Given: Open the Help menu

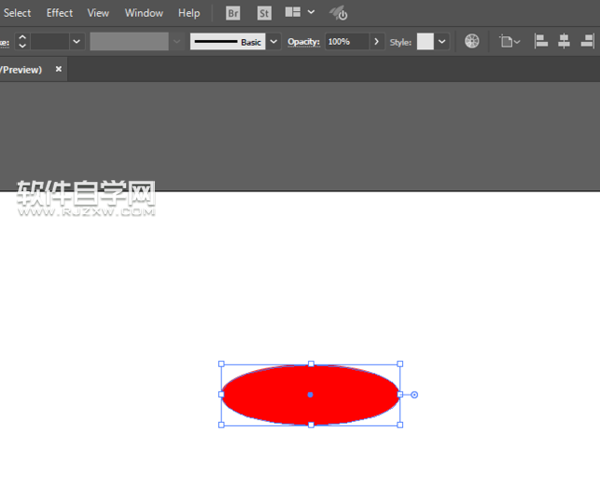Looking at the screenshot, I should (x=189, y=13).
